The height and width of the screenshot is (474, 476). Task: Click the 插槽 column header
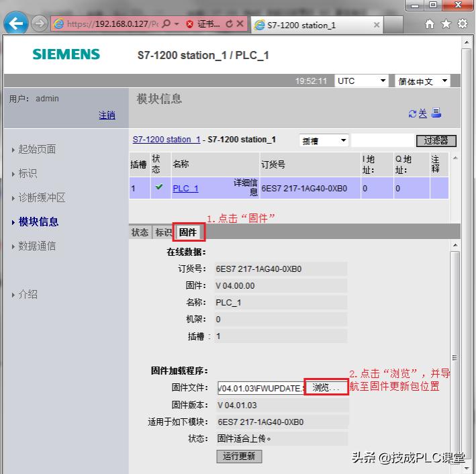(138, 164)
